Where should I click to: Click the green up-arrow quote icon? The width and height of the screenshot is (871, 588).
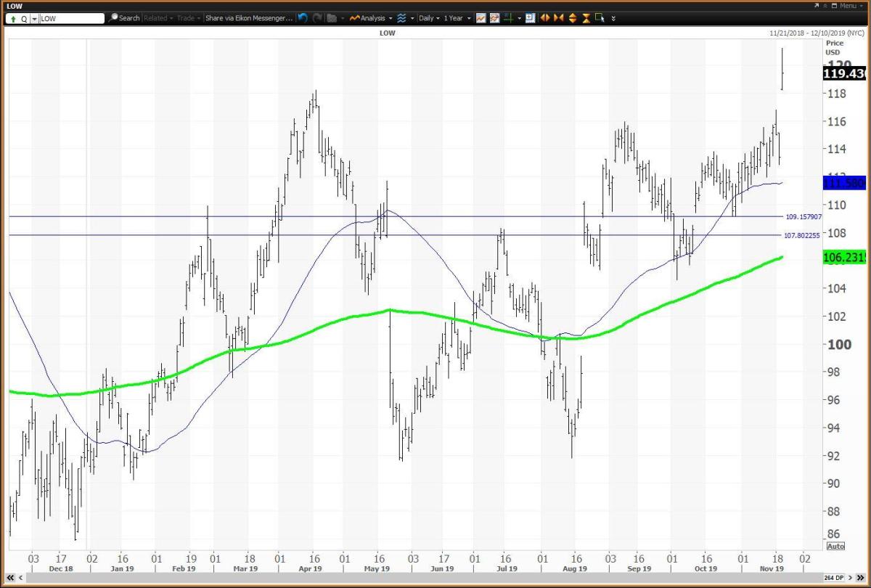pos(13,18)
